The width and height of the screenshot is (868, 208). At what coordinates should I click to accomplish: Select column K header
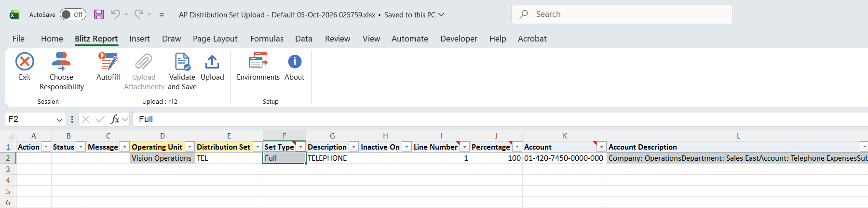pyautogui.click(x=565, y=136)
